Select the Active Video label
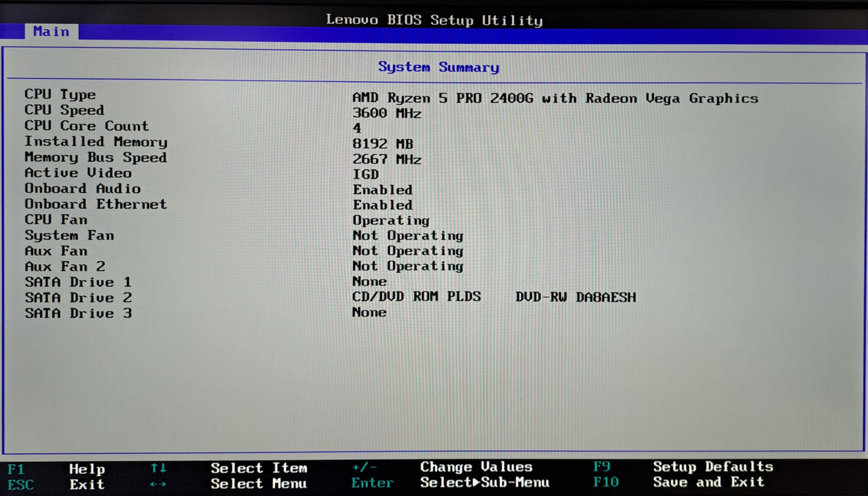The image size is (868, 496). click(78, 173)
